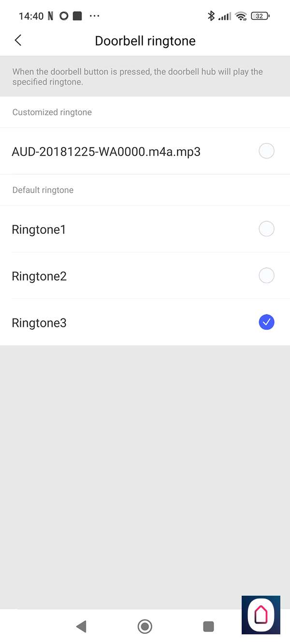This screenshot has width=290, height=644.
Task: Tap the cellular signal strength icon
Action: [x=224, y=16]
